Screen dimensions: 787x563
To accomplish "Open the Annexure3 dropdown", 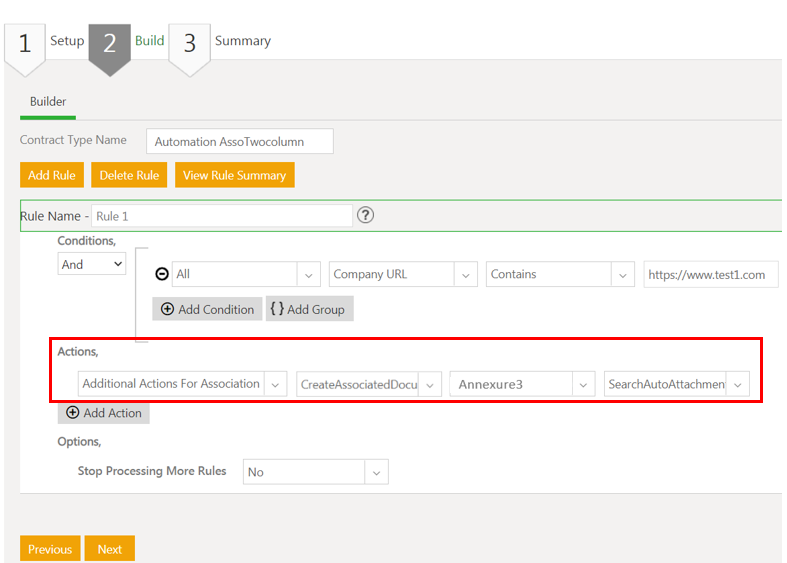I will [x=583, y=385].
